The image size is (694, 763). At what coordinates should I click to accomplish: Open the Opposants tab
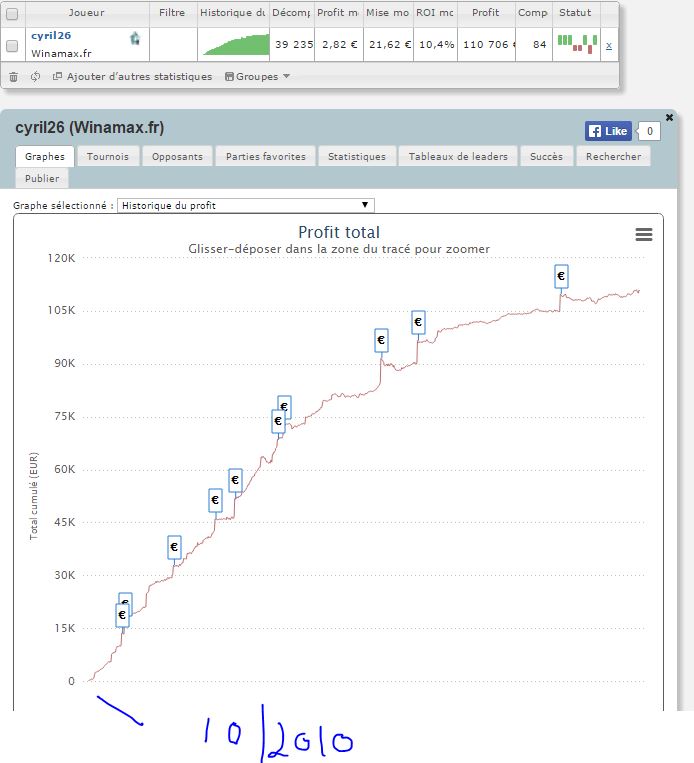click(x=177, y=156)
